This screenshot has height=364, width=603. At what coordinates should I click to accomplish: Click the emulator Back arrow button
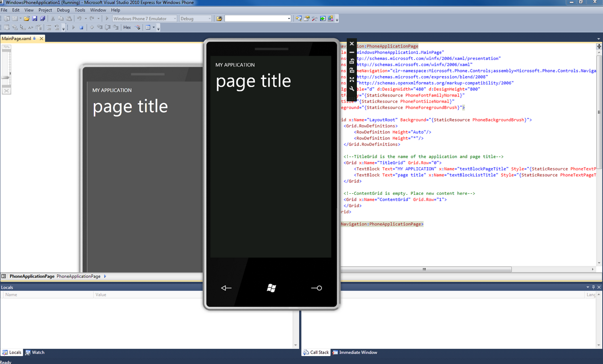tap(226, 288)
